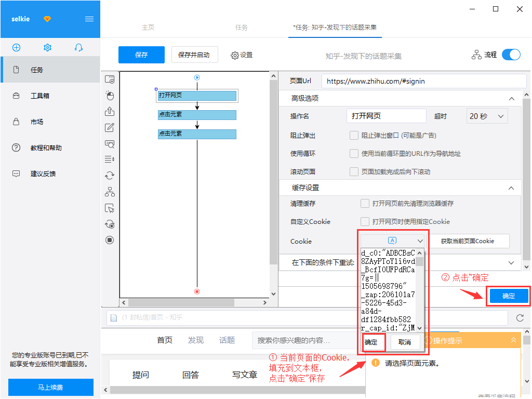The height and width of the screenshot is (399, 532).
Task: Click the 话题 link in webpage
Action: [x=227, y=340]
